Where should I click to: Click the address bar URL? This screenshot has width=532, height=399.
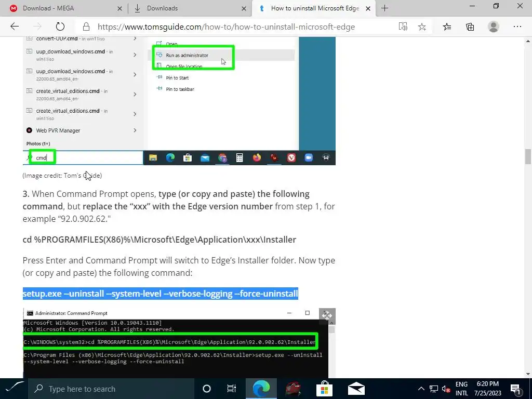coord(226,27)
